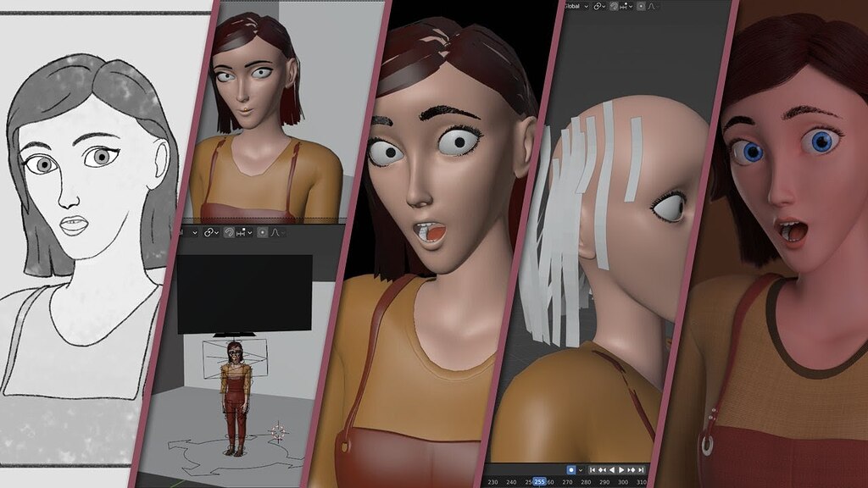Toggle snap magnet in bald head viewport header
The image size is (868, 488).
[614, 6]
